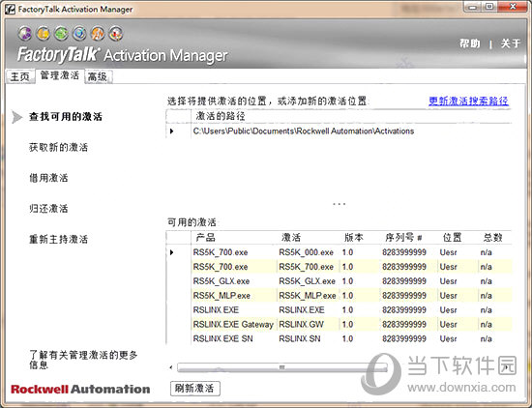
Task: Grab the horizontal scrollbar thumb under the table
Action: coord(281,367)
